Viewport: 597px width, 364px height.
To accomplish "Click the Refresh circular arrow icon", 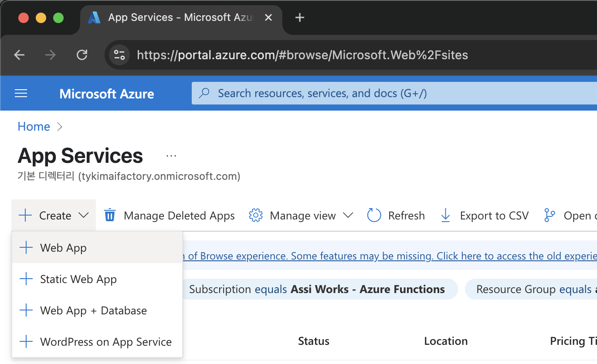I will coord(374,216).
